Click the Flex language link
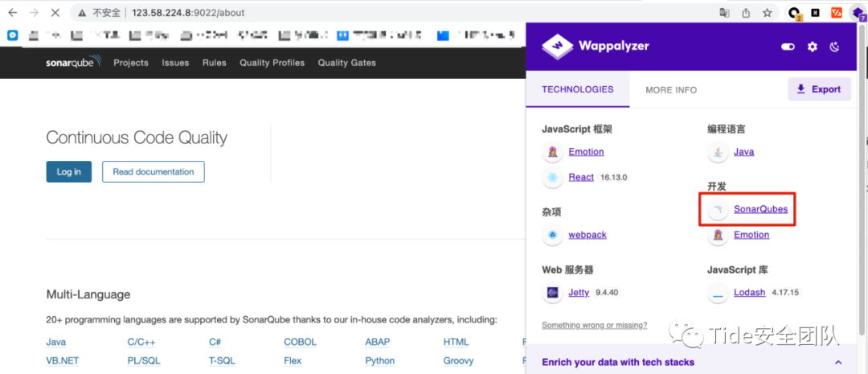Screen dimensions: 868x374 293,361
